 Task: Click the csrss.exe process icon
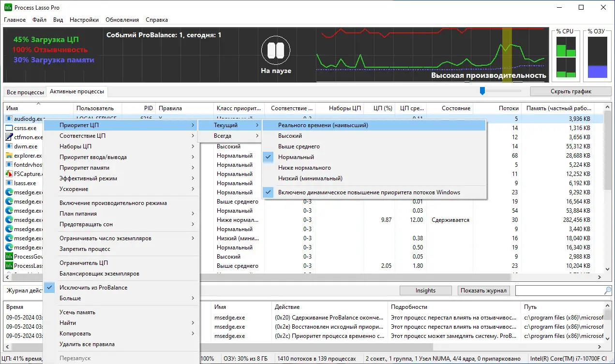point(9,128)
